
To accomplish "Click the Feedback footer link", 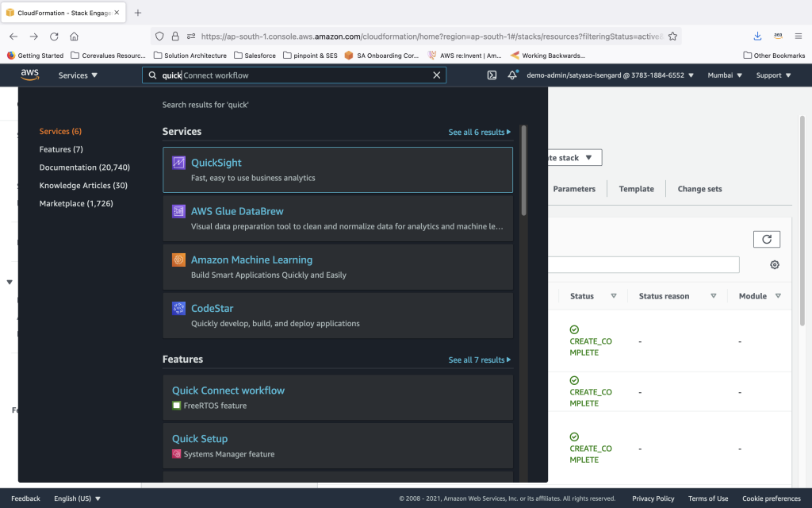I will [25, 498].
